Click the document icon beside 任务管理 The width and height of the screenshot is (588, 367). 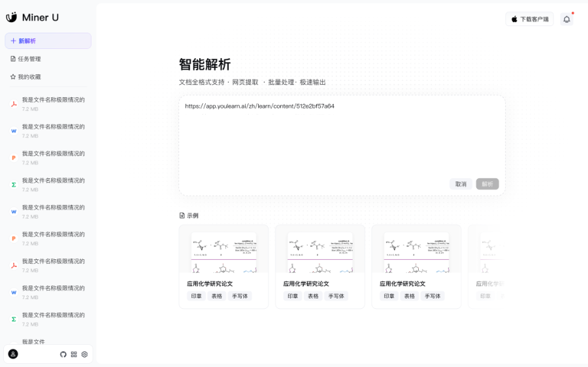tap(13, 59)
